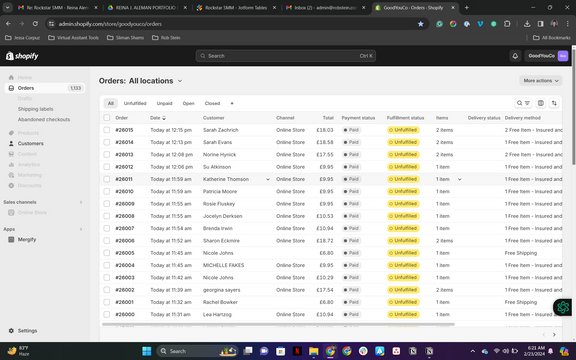This screenshot has width=576, height=360.
Task: Click the Discounts icon in sidebar
Action: coord(11,186)
